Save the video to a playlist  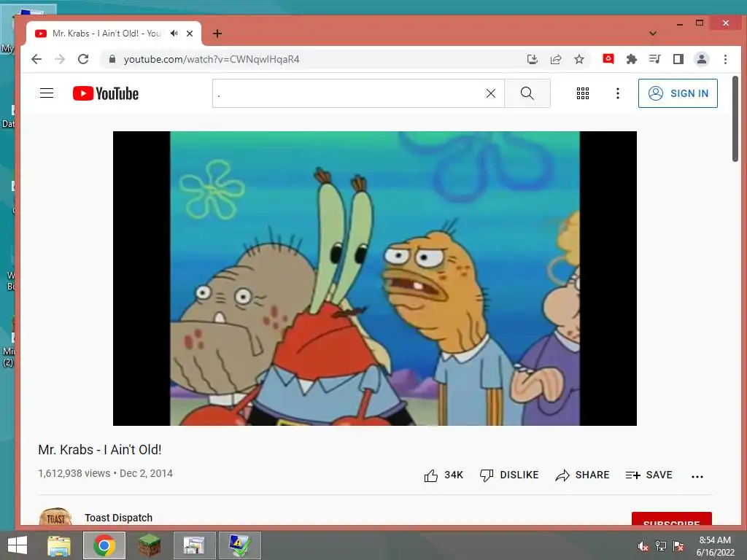point(649,475)
